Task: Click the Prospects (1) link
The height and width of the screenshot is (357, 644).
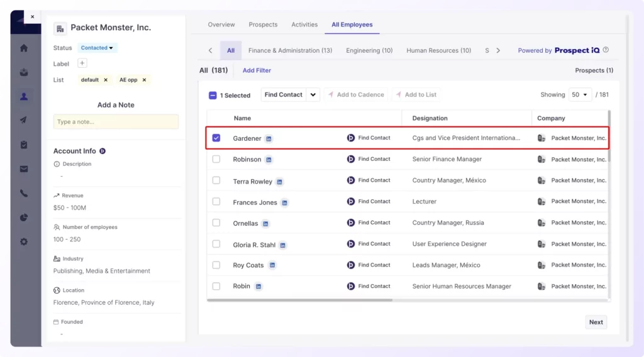Action: [594, 70]
